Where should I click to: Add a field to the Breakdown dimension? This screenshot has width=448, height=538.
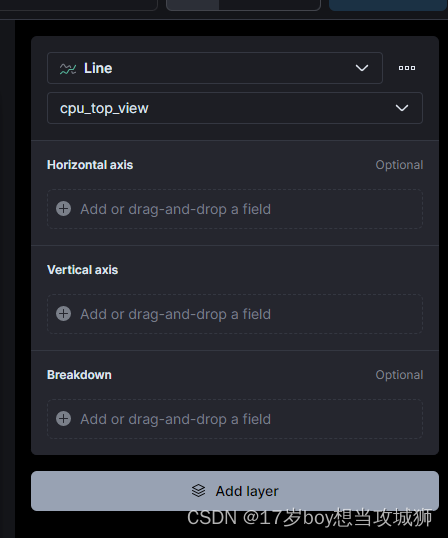click(x=235, y=419)
